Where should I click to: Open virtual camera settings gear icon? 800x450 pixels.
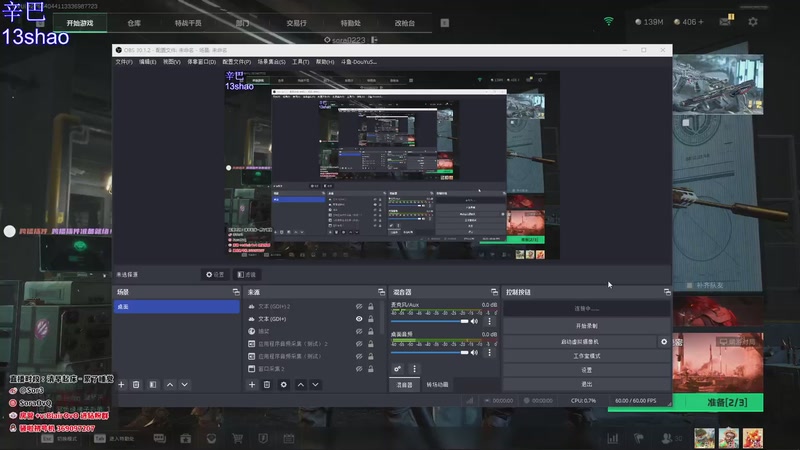pos(664,342)
